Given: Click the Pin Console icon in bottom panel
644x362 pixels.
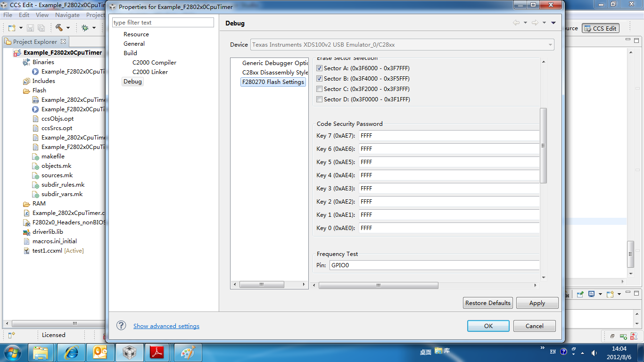Looking at the screenshot, I should (x=580, y=294).
